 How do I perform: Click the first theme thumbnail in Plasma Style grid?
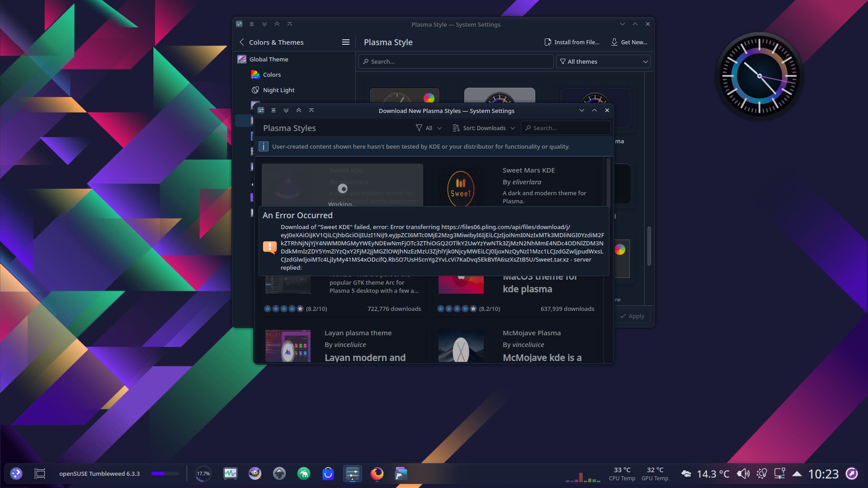[405, 95]
